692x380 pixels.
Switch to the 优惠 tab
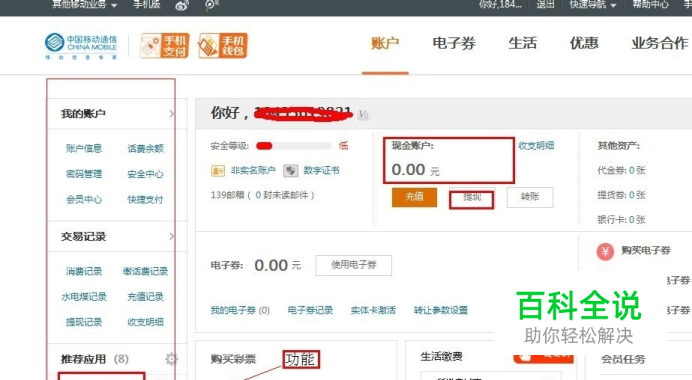584,43
